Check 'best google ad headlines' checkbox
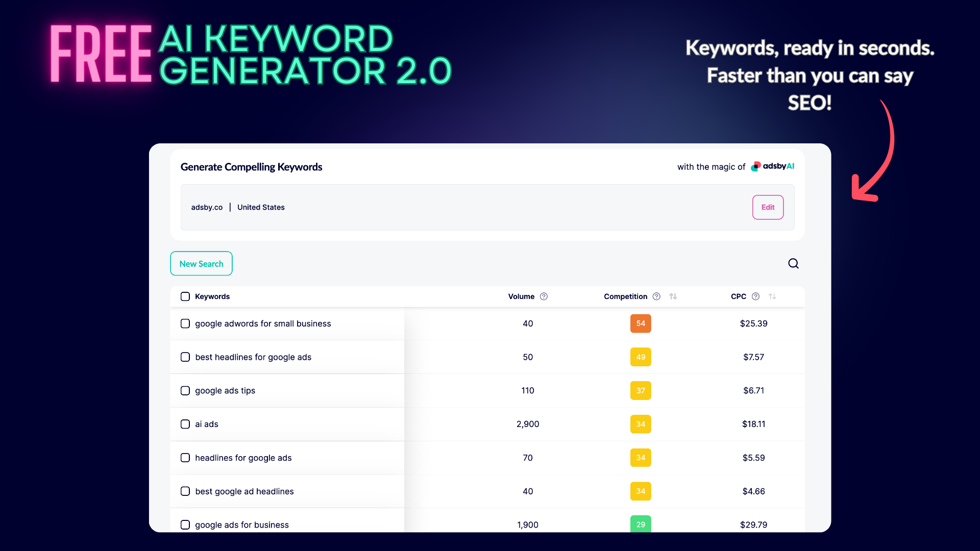The width and height of the screenshot is (980, 551). [185, 491]
